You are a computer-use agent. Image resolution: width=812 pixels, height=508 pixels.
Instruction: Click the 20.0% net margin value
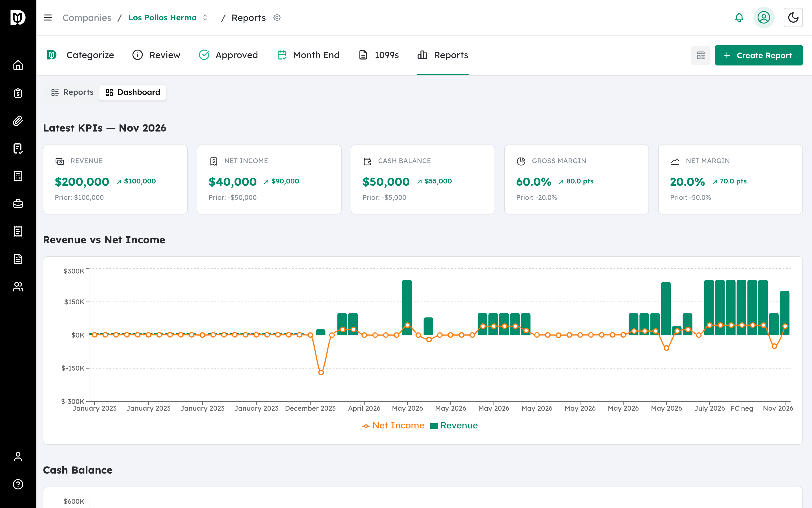click(687, 182)
